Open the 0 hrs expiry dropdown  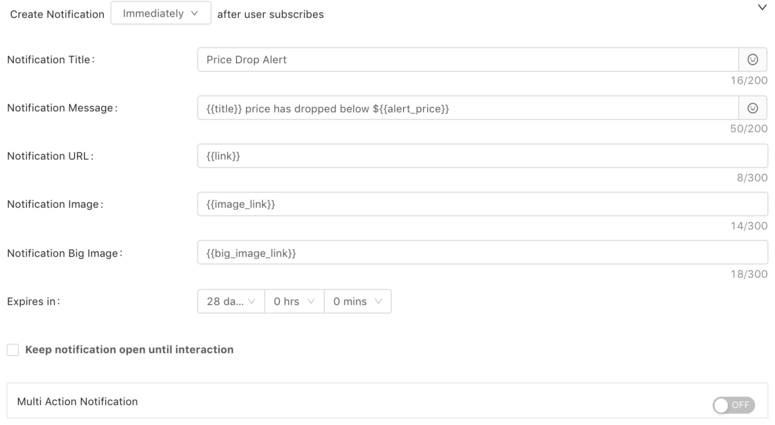(x=294, y=301)
